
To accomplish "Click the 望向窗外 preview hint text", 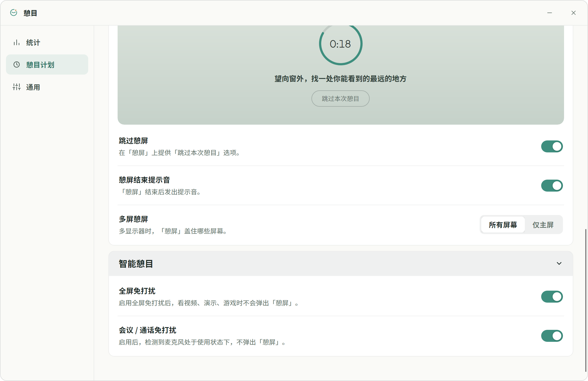I will [x=341, y=79].
